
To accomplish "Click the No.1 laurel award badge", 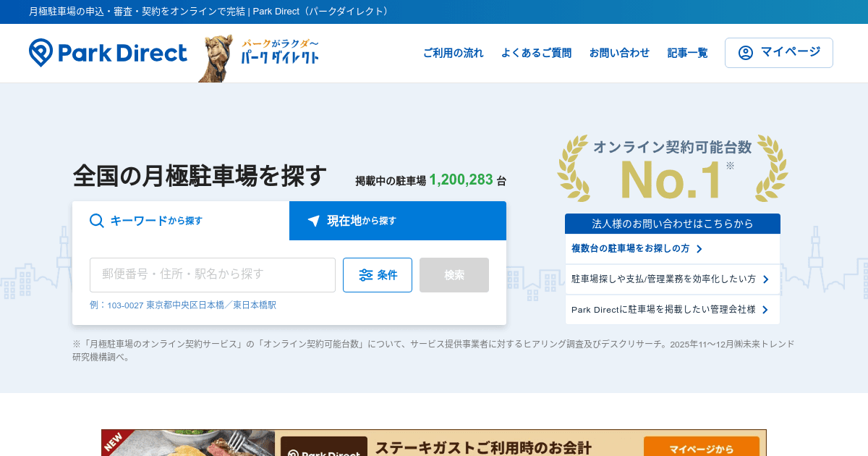I will [x=672, y=169].
